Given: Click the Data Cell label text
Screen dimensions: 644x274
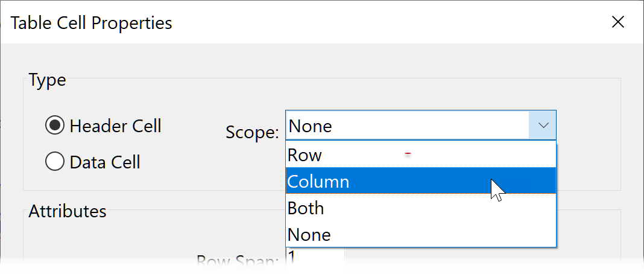Looking at the screenshot, I should 105,162.
